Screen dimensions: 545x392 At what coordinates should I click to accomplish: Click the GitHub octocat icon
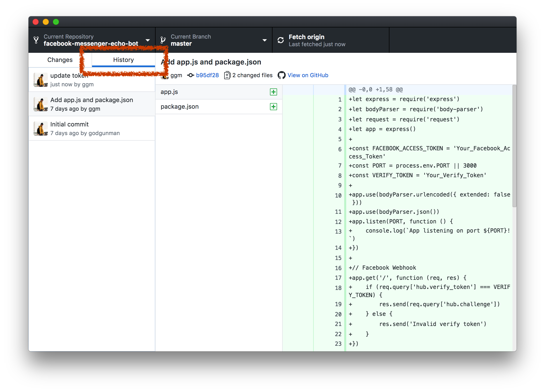coord(281,75)
